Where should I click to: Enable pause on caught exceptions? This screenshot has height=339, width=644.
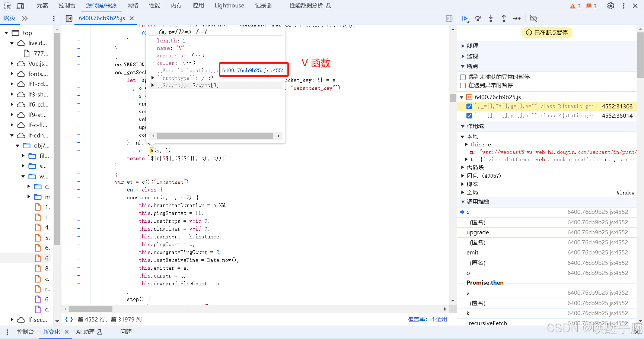tap(463, 85)
